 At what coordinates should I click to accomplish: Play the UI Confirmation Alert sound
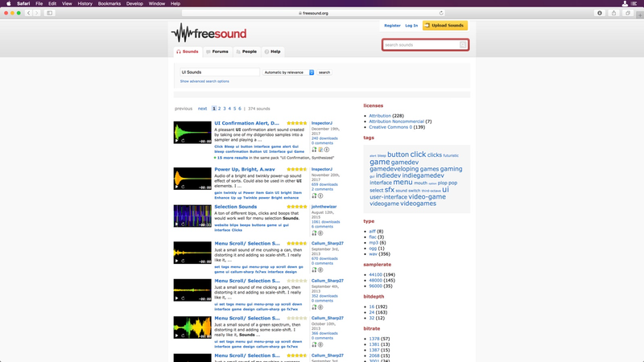click(x=176, y=141)
